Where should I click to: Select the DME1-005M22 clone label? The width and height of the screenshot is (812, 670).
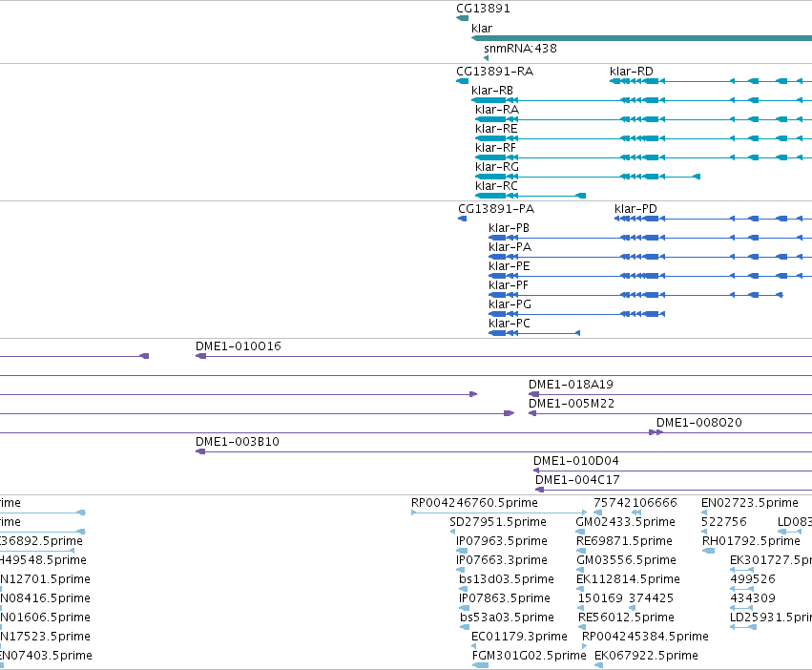[x=572, y=404]
